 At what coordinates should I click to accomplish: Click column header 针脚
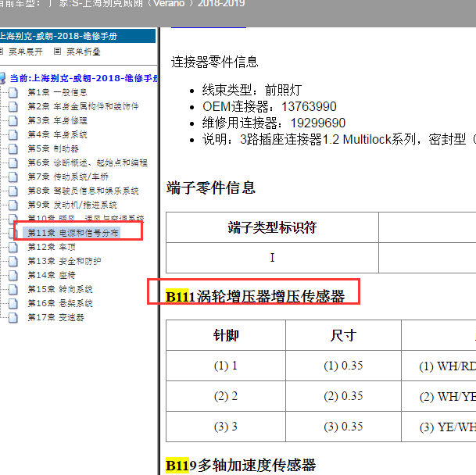(x=226, y=335)
